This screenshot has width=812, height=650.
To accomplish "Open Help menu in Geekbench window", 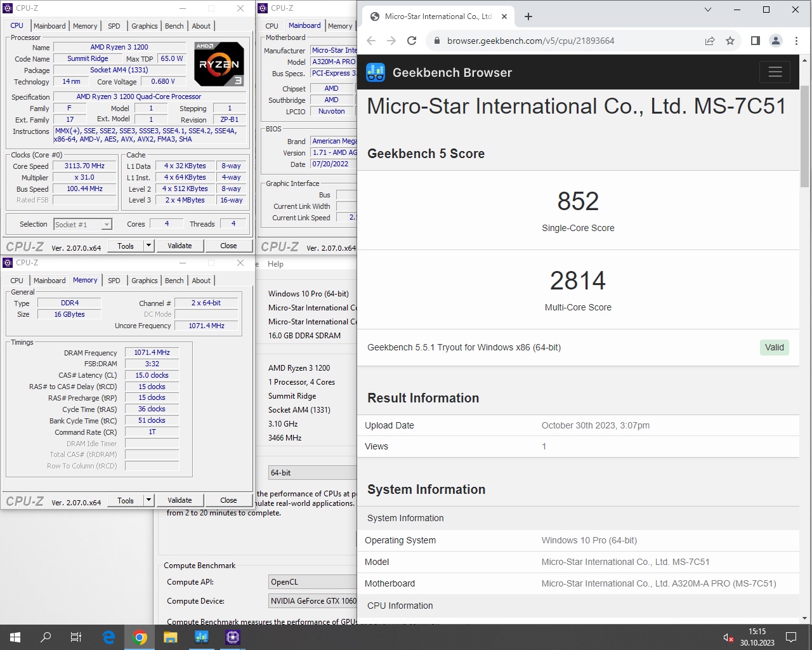I will tap(275, 264).
